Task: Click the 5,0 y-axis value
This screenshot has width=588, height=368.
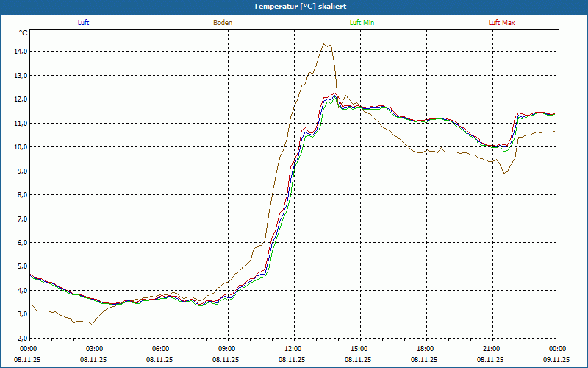Action: tap(21, 266)
